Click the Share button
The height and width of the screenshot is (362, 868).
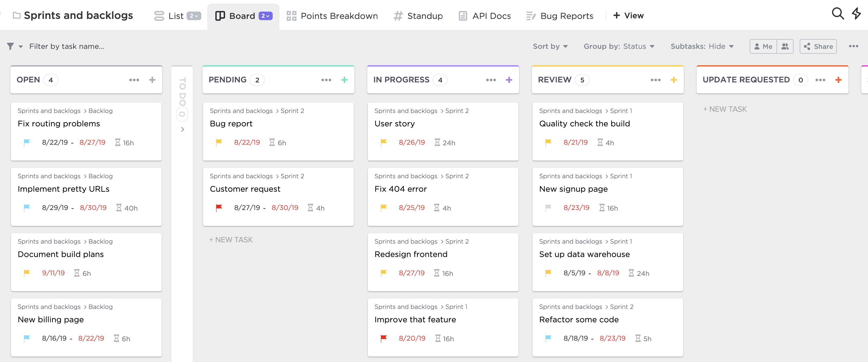pos(818,47)
